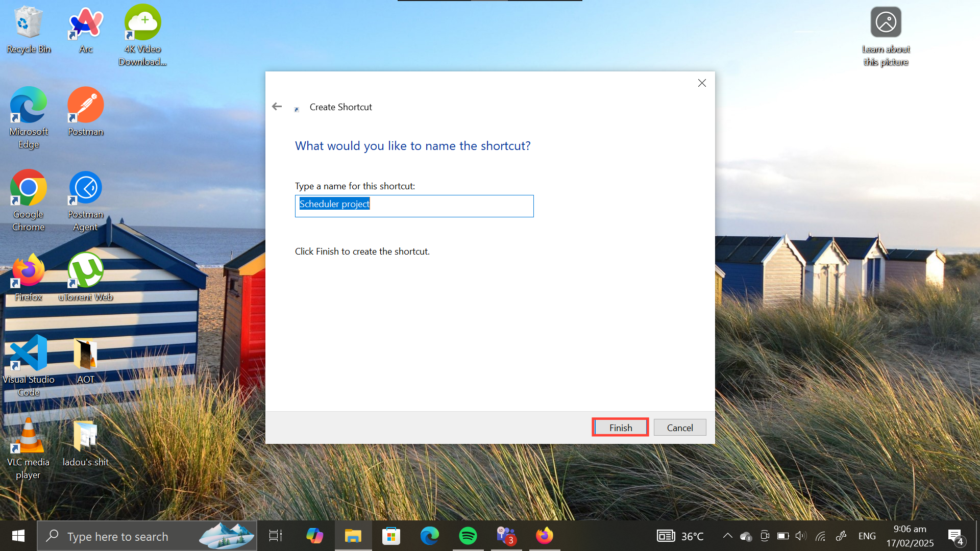Expand the hidden system tray icons
Image resolution: width=980 pixels, height=551 pixels.
coord(727,536)
